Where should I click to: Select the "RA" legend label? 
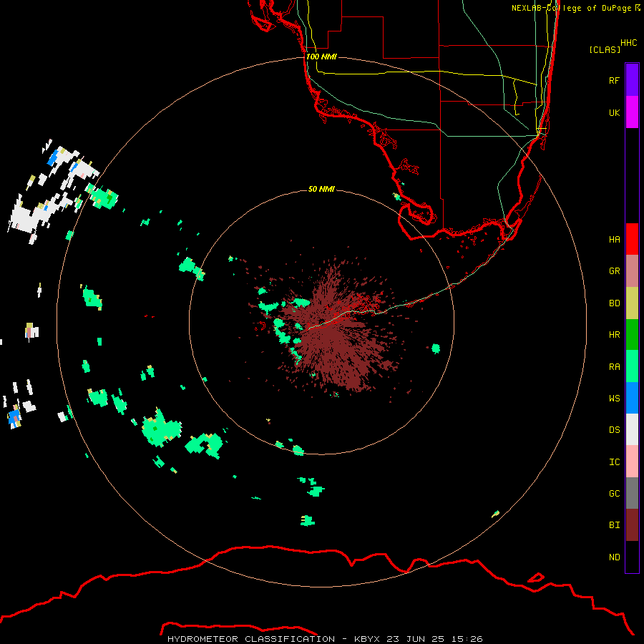(x=614, y=366)
